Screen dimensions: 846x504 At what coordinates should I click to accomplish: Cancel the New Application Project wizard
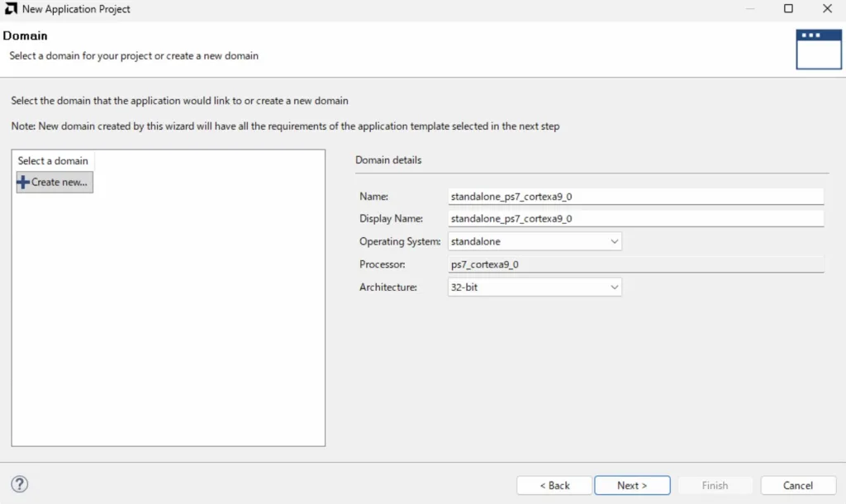[797, 485]
